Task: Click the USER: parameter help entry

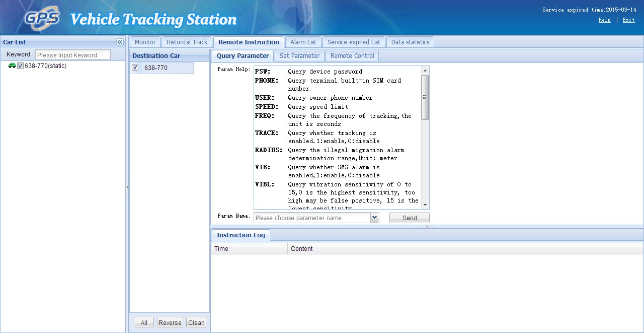Action: pos(265,98)
